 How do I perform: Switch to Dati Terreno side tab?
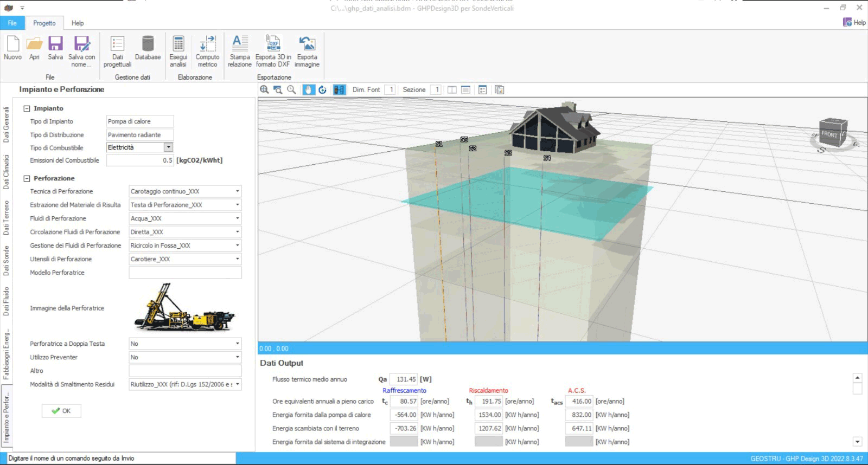(7, 218)
